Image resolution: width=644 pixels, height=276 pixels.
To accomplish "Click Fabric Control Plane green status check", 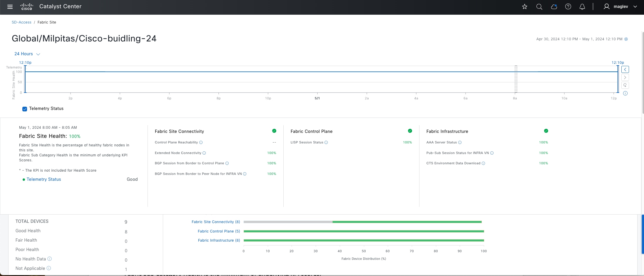I will click(x=410, y=131).
